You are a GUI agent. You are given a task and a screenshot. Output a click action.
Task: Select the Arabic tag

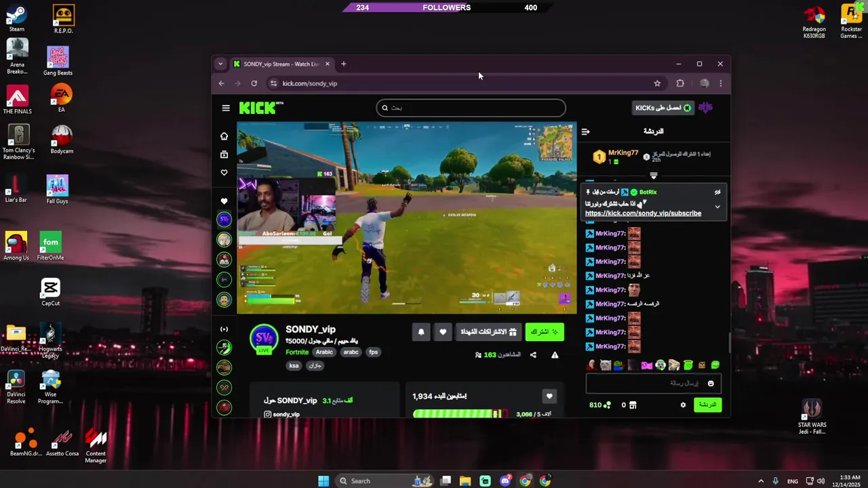pos(324,352)
